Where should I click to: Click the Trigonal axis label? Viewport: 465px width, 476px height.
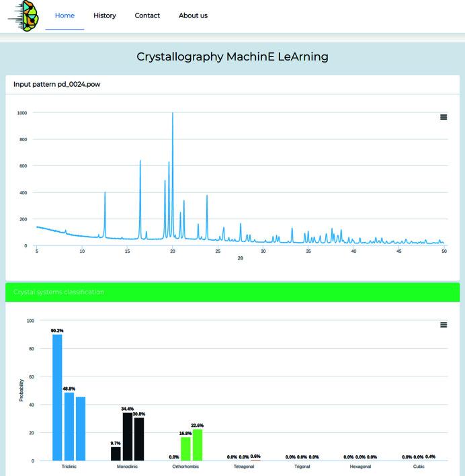302,467
